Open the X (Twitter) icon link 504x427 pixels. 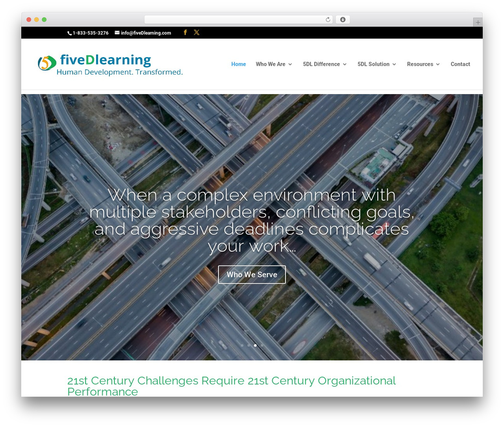pos(196,32)
